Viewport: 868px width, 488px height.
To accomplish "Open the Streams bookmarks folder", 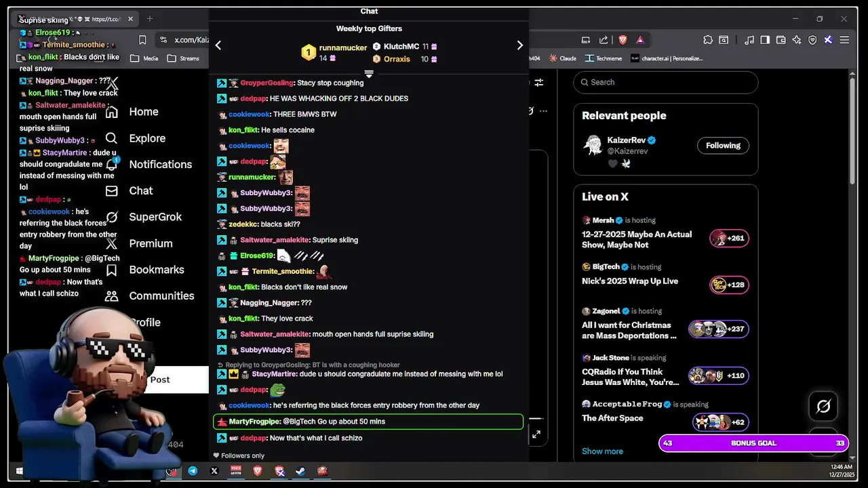I will tap(183, 58).
